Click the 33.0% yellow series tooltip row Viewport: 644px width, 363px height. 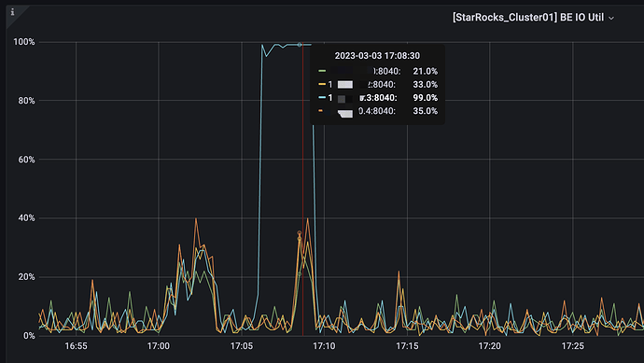[x=377, y=85]
